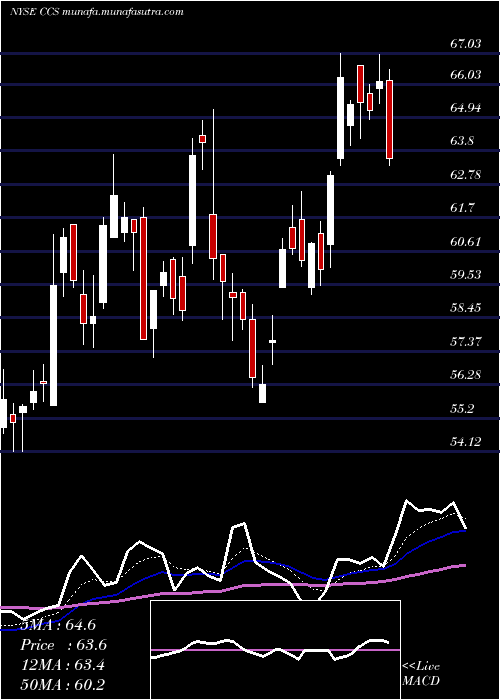Select the 61.7 price axis label

(x=462, y=208)
